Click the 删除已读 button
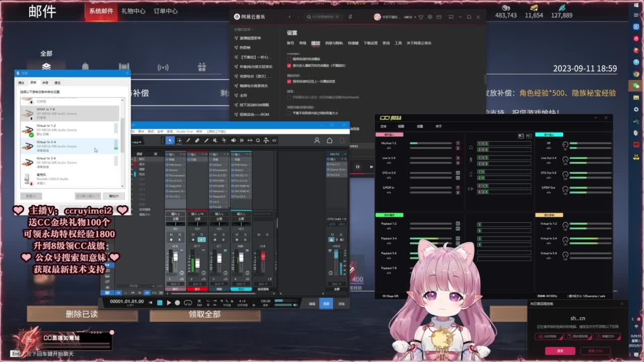This screenshot has width=644, height=362. click(82, 314)
